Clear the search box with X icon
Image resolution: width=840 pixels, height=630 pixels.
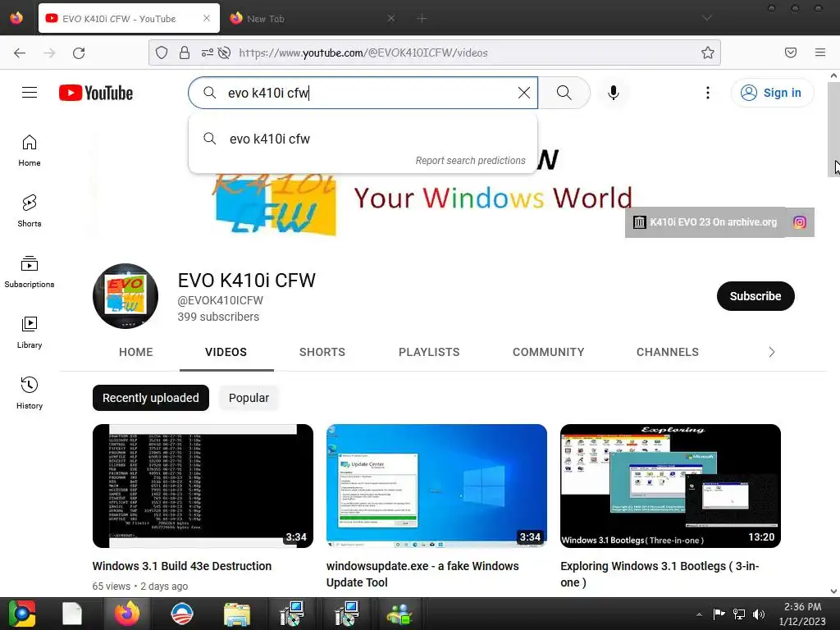coord(524,93)
